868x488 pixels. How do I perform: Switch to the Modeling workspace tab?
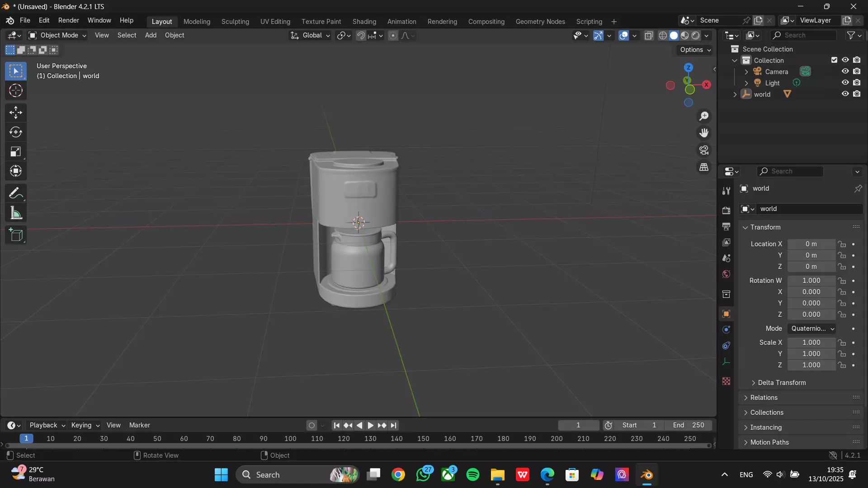(197, 22)
